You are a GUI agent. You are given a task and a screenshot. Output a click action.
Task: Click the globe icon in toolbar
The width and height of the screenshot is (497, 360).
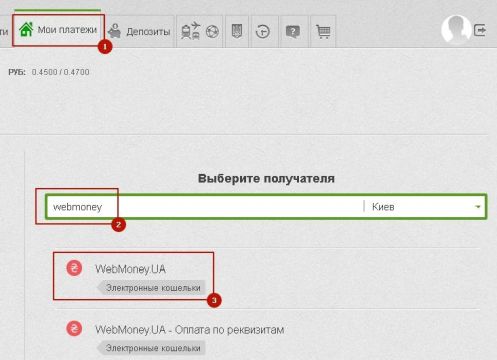[x=212, y=32]
